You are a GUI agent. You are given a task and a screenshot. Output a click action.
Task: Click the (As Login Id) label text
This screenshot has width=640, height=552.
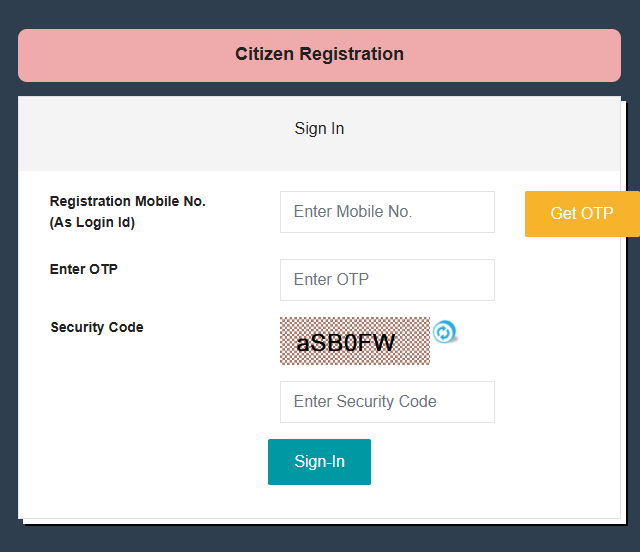pyautogui.click(x=92, y=223)
